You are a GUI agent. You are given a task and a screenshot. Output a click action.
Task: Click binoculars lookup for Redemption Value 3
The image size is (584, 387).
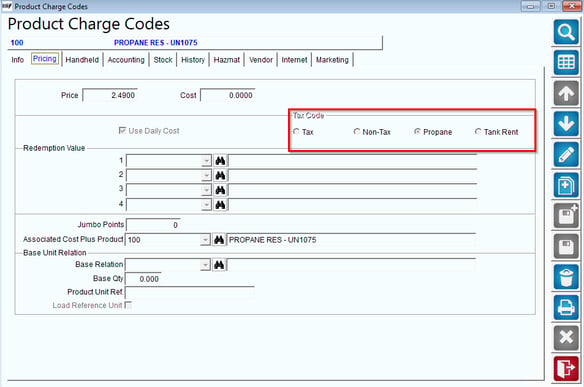pos(220,190)
